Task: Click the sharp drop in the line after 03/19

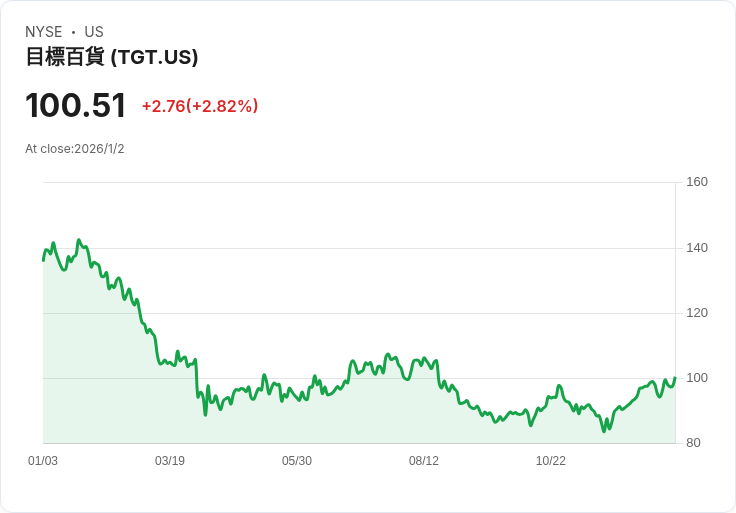Action: pos(196,378)
